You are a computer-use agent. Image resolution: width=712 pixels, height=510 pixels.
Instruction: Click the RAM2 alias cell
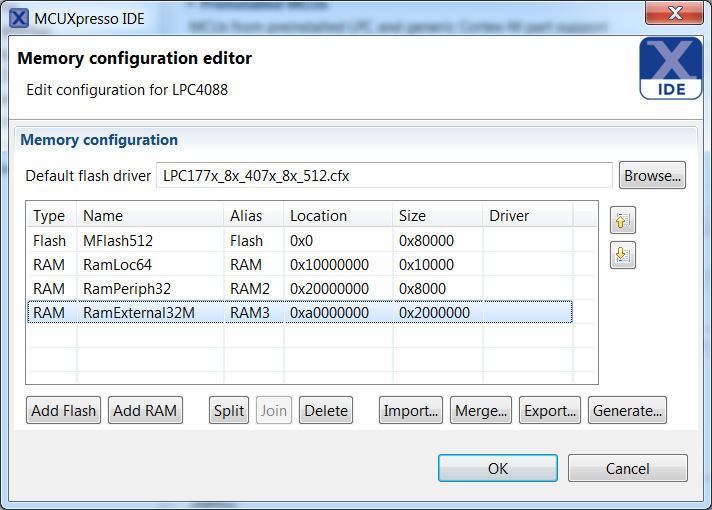click(x=254, y=289)
